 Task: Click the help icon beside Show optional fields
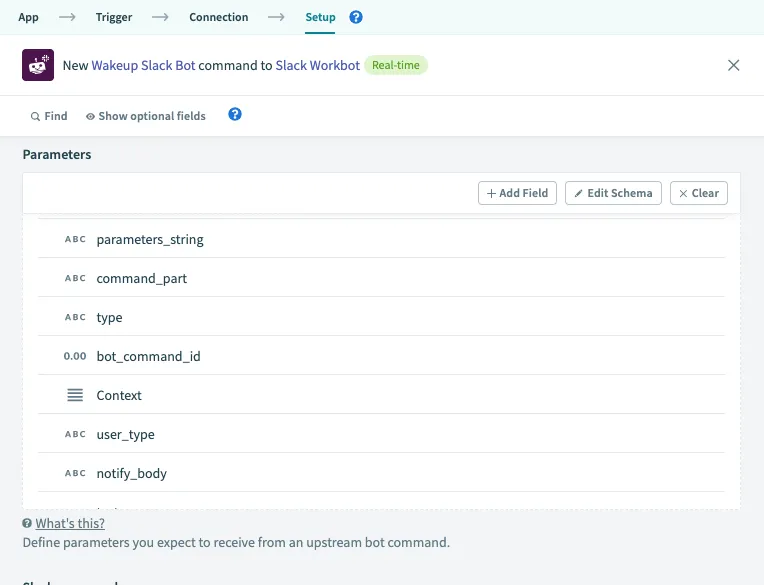(x=235, y=115)
